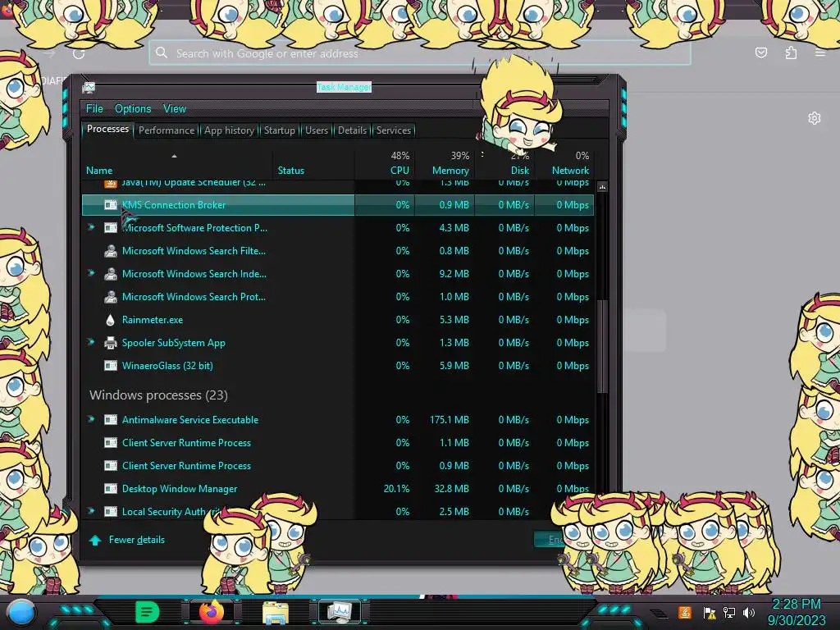Open new tab settings gear in Firefox
840x630 pixels.
point(815,118)
